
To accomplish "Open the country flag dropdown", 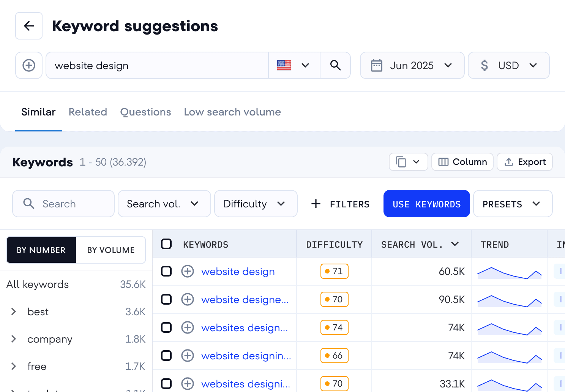I will (x=294, y=65).
